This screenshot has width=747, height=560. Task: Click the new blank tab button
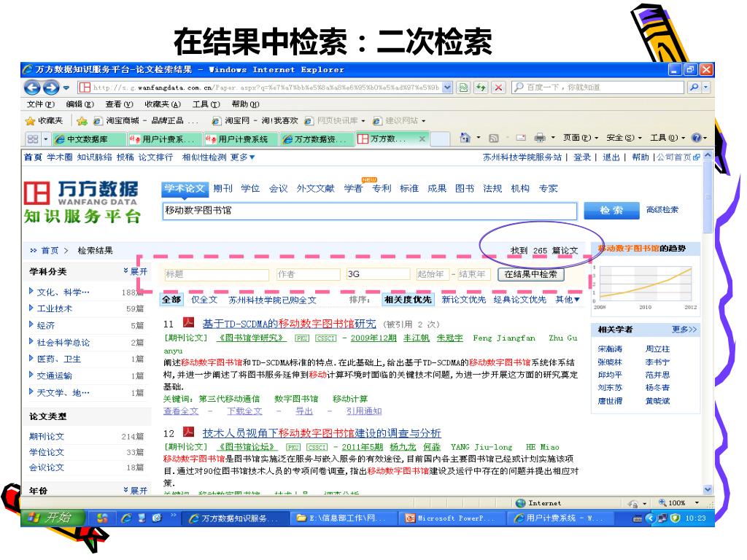(x=440, y=139)
